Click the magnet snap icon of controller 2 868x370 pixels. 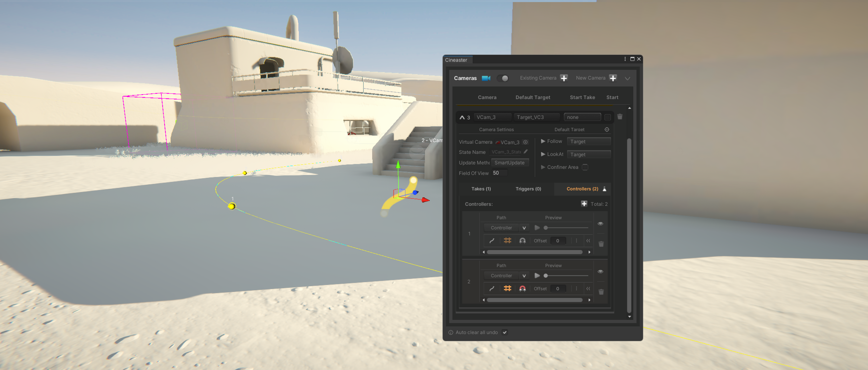coord(522,288)
